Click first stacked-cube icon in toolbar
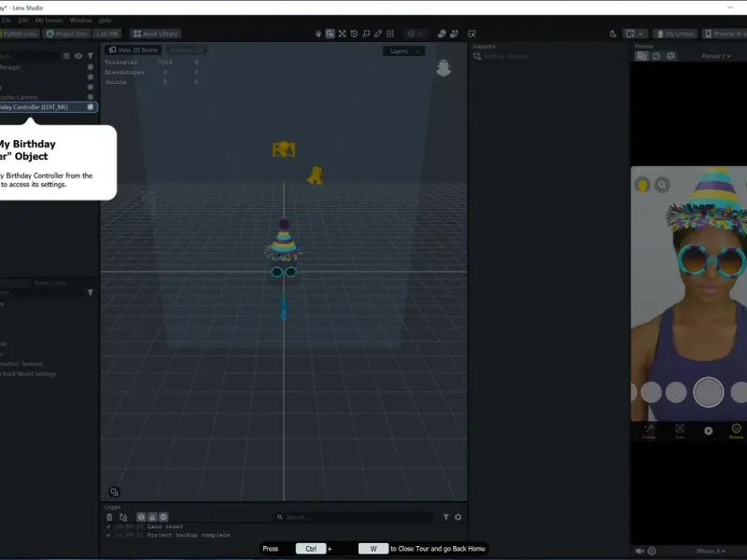Viewport: 747px width, 560px height. [442, 34]
